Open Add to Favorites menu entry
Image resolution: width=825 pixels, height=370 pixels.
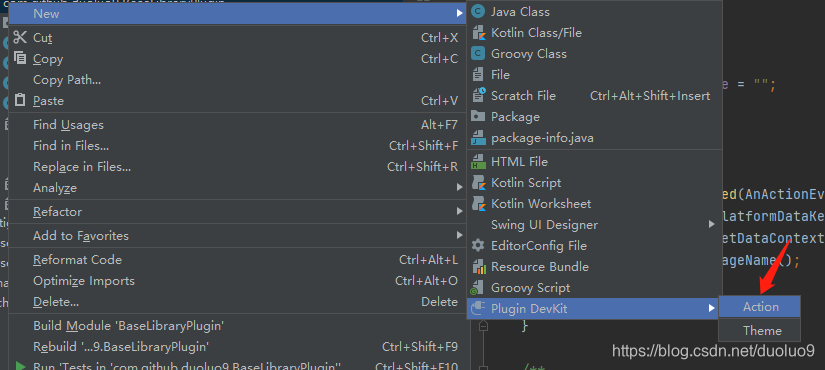tap(238, 235)
